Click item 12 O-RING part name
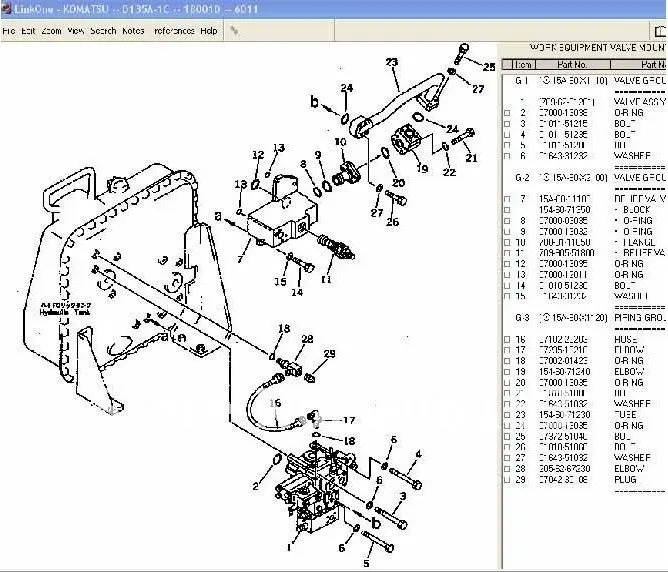The image size is (668, 572). pos(629,264)
